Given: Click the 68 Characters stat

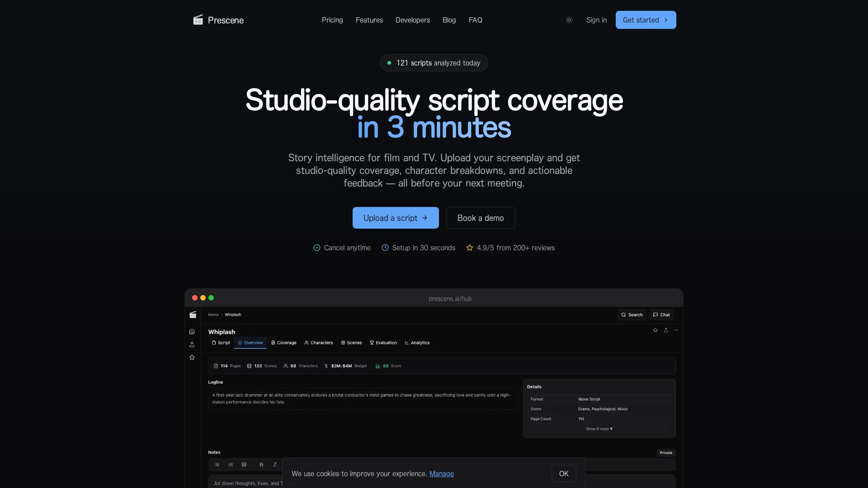Looking at the screenshot, I should (301, 366).
